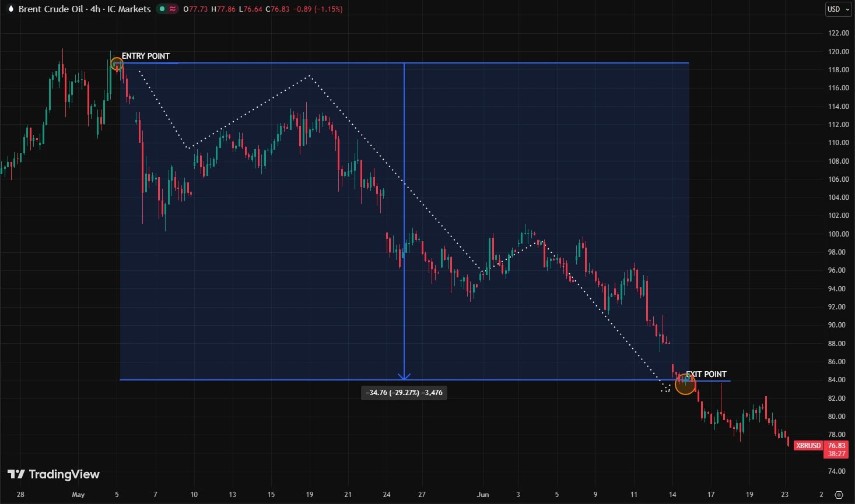Click the blue arrowhead of the price range
The image size is (855, 504).
[x=404, y=376]
